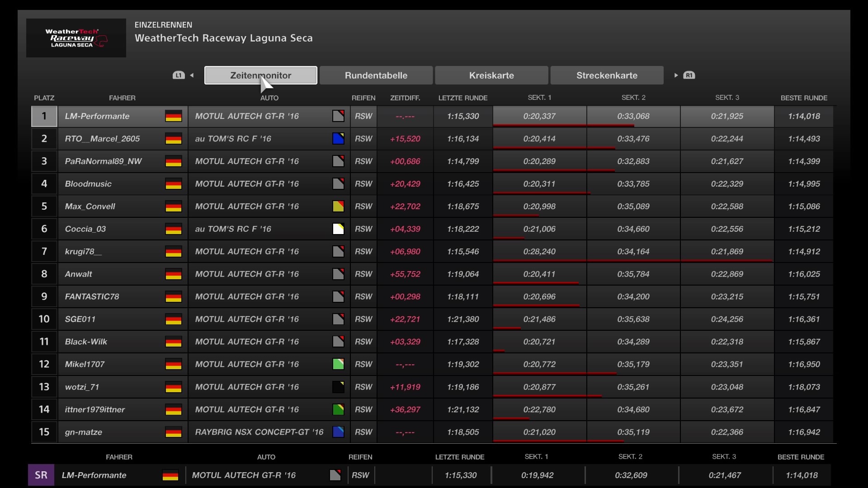
Task: Select driver row PaRaNormal89_NW
Action: pyautogui.click(x=103, y=161)
